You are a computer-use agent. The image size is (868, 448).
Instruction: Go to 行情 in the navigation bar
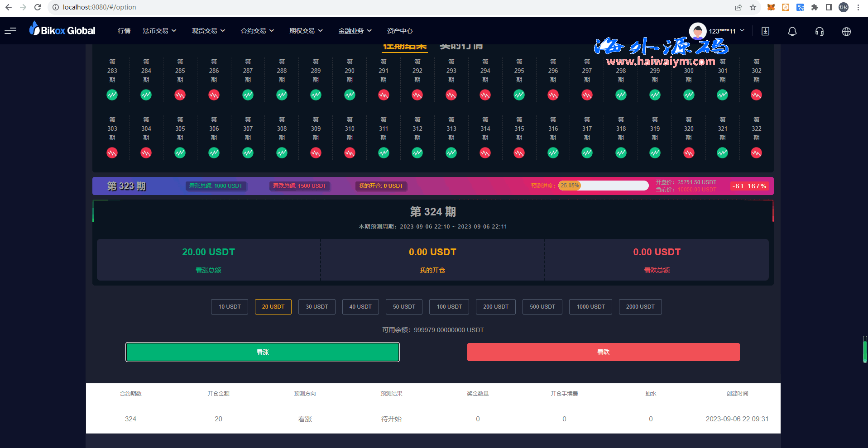click(x=124, y=31)
